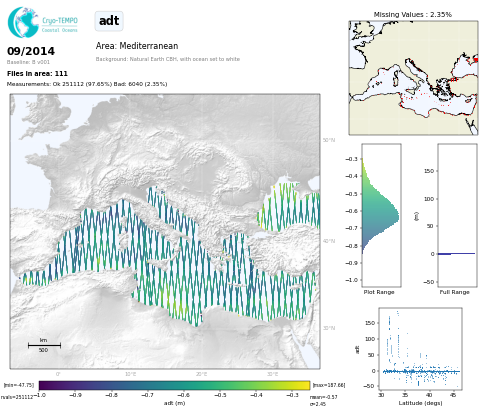Click the Cryo-TEMPO globe logo
The height and width of the screenshot is (410, 492).
click(x=23, y=22)
